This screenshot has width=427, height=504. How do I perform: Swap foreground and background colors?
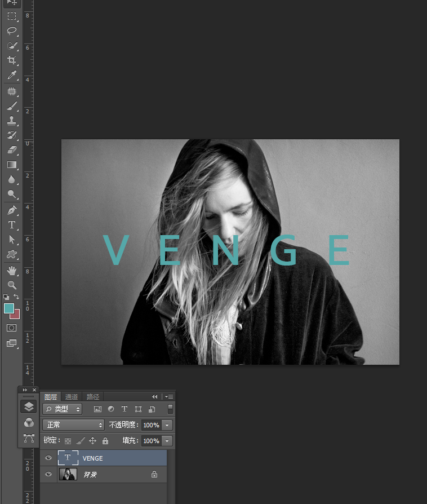tap(16, 297)
